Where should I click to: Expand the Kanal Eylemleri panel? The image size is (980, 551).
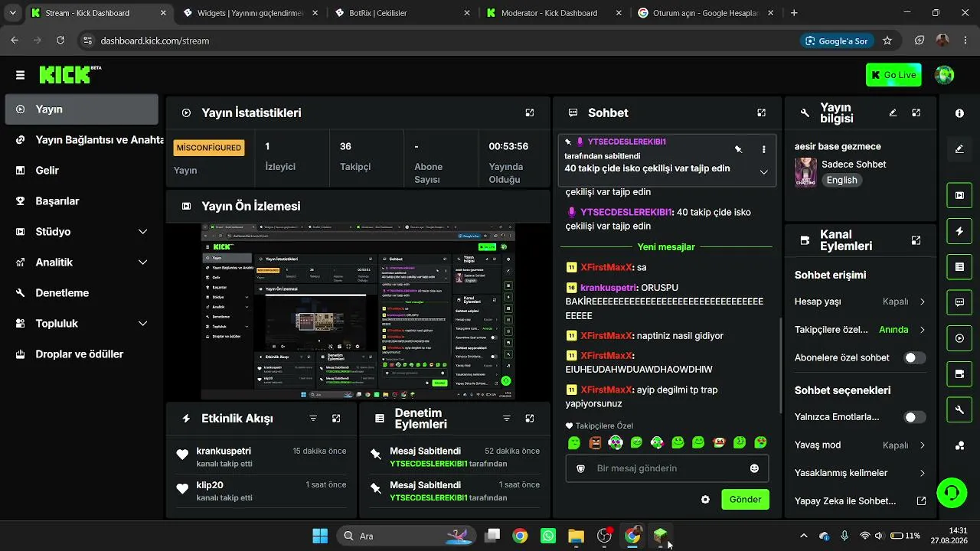pyautogui.click(x=916, y=240)
